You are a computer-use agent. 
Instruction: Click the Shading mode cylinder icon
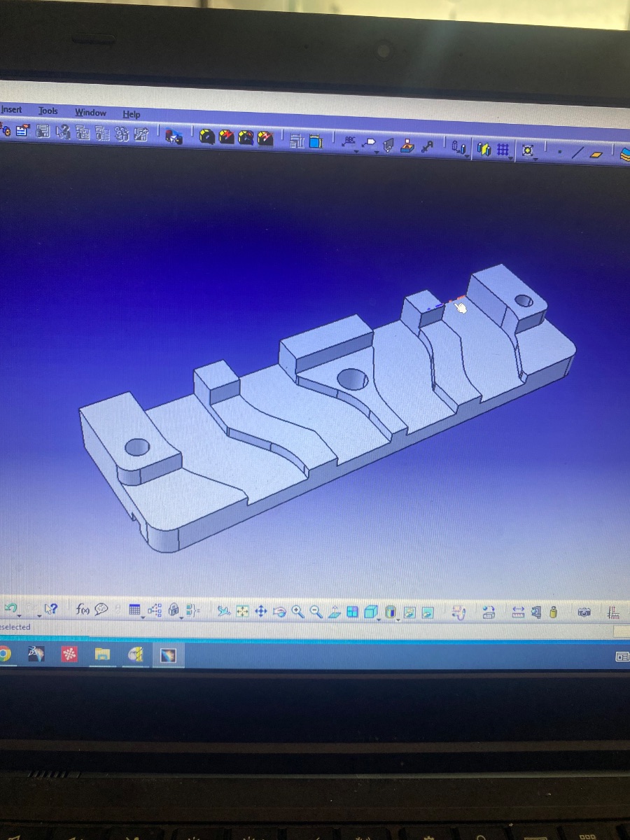[x=390, y=612]
